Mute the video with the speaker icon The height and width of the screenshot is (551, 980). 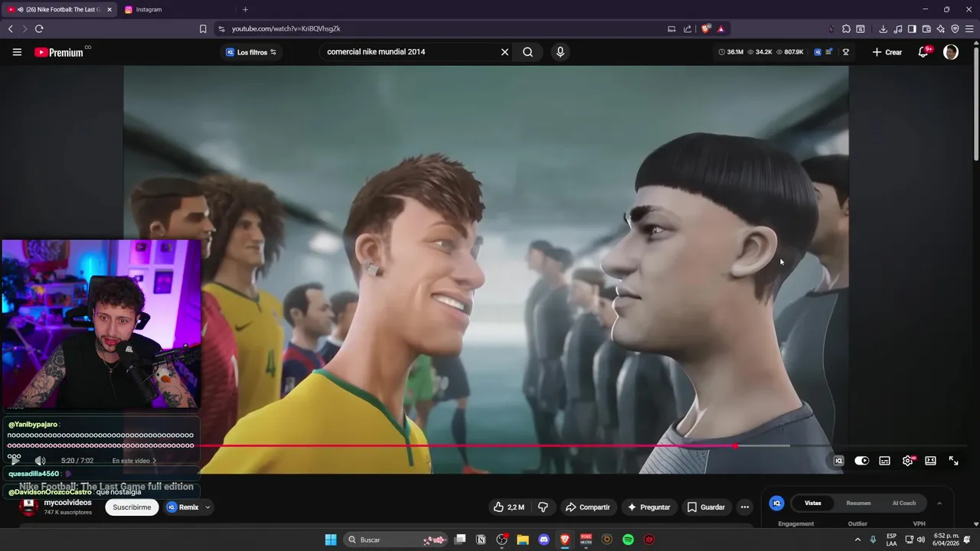(x=40, y=461)
